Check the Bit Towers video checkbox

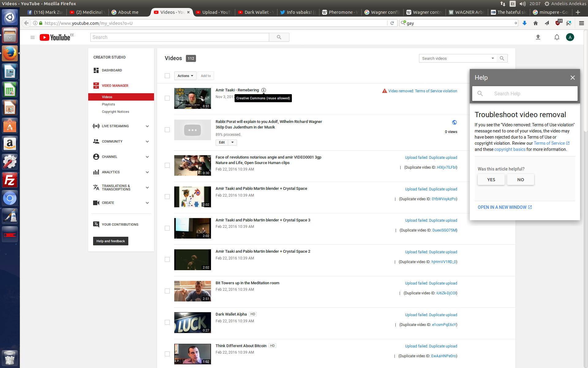click(167, 291)
